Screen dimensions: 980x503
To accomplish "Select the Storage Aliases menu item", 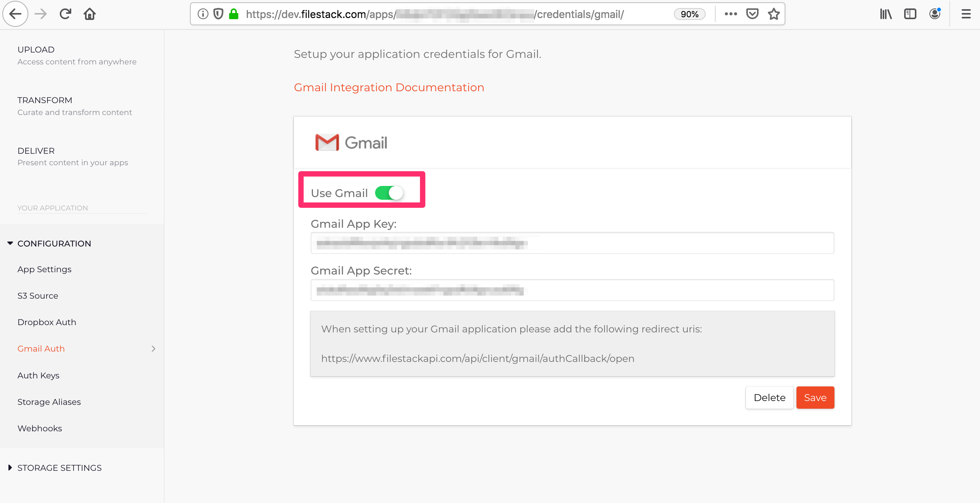I will (x=49, y=402).
